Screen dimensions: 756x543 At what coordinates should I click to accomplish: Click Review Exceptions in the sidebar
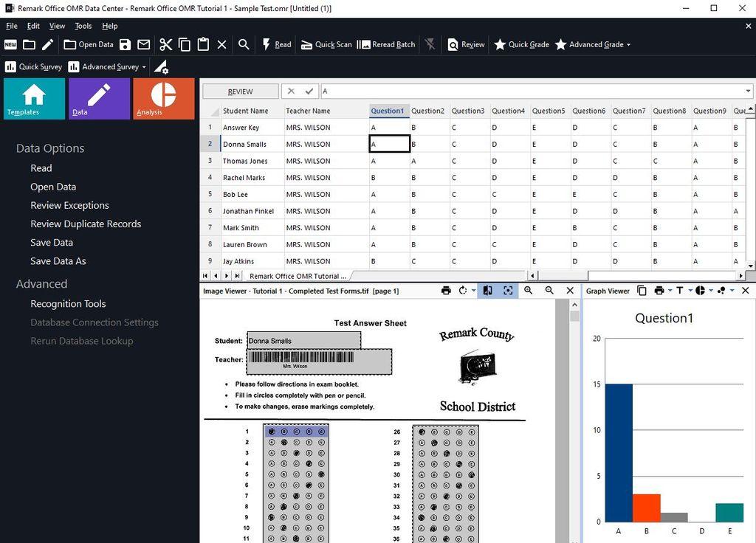(69, 205)
